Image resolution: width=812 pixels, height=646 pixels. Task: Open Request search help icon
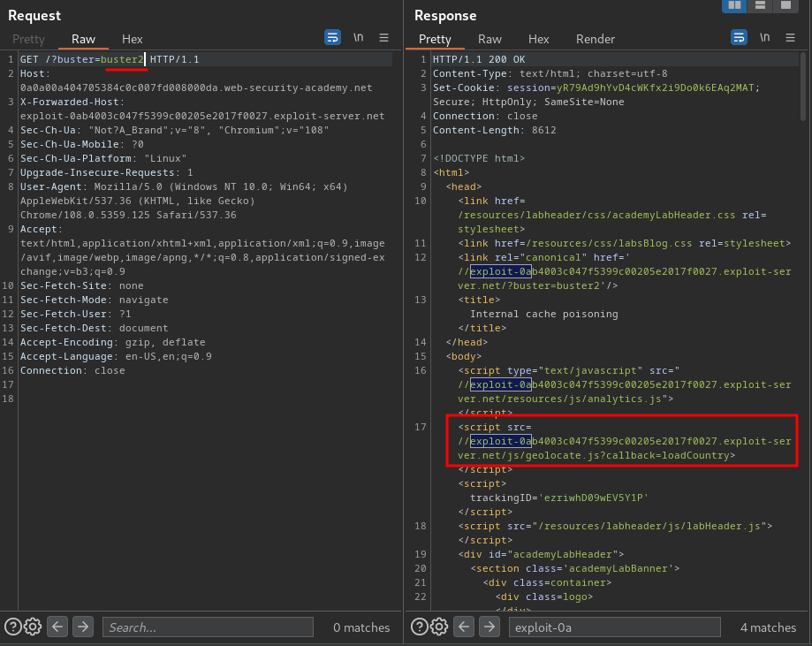click(13, 627)
